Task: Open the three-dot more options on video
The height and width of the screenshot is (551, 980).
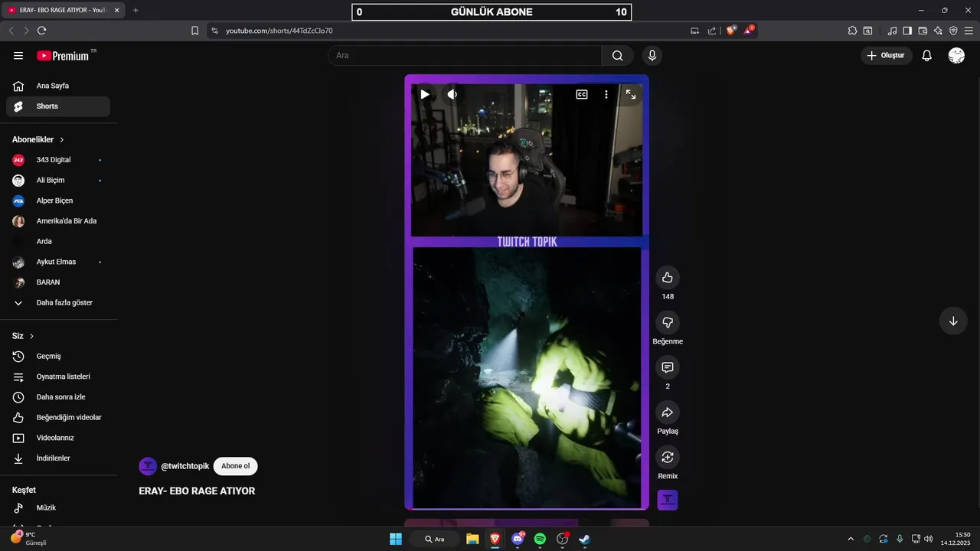Action: click(x=606, y=94)
